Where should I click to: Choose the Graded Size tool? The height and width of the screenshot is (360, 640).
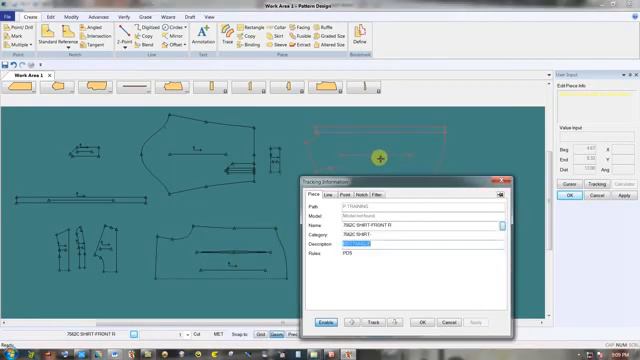tap(329, 36)
